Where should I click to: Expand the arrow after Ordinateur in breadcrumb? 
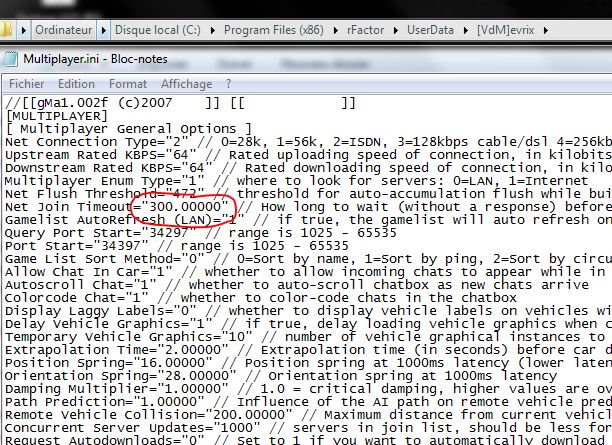104,30
